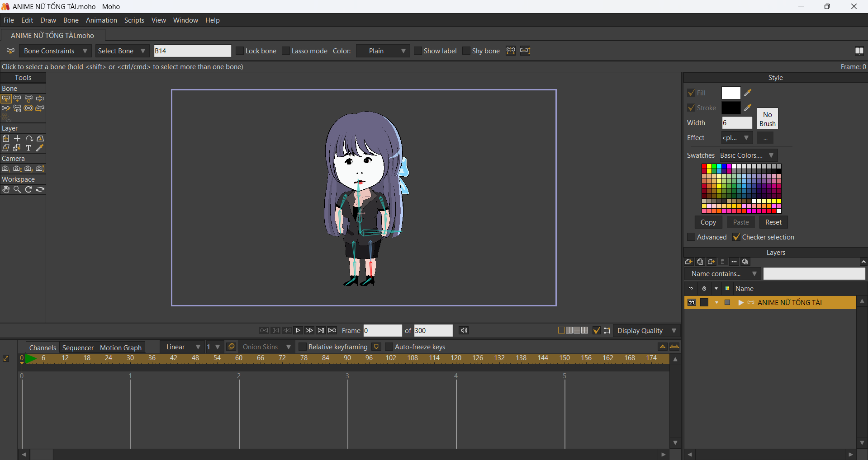Pick the Eyedropper tool in Layer tools
Image resolution: width=868 pixels, height=460 pixels.
tap(40, 148)
